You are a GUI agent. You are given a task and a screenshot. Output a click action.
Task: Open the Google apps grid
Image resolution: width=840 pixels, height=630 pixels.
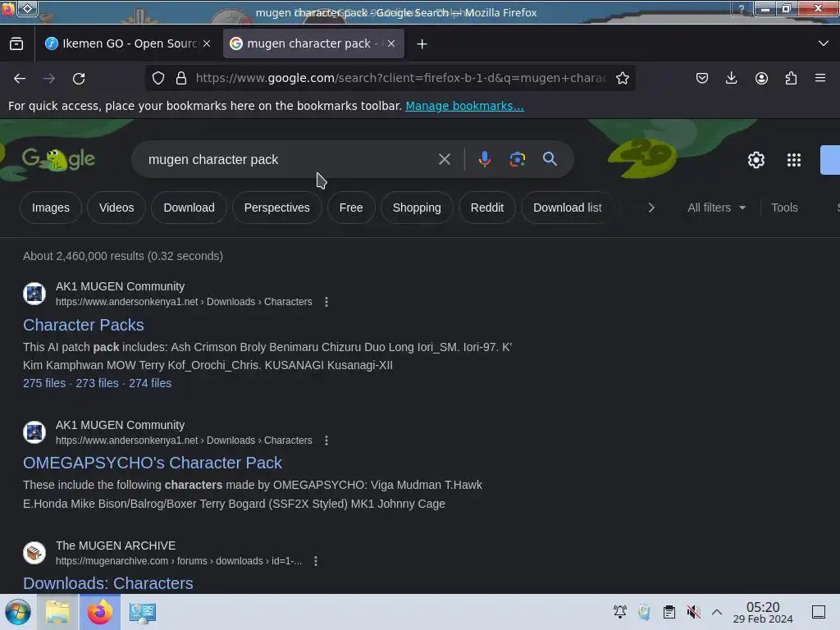794,160
